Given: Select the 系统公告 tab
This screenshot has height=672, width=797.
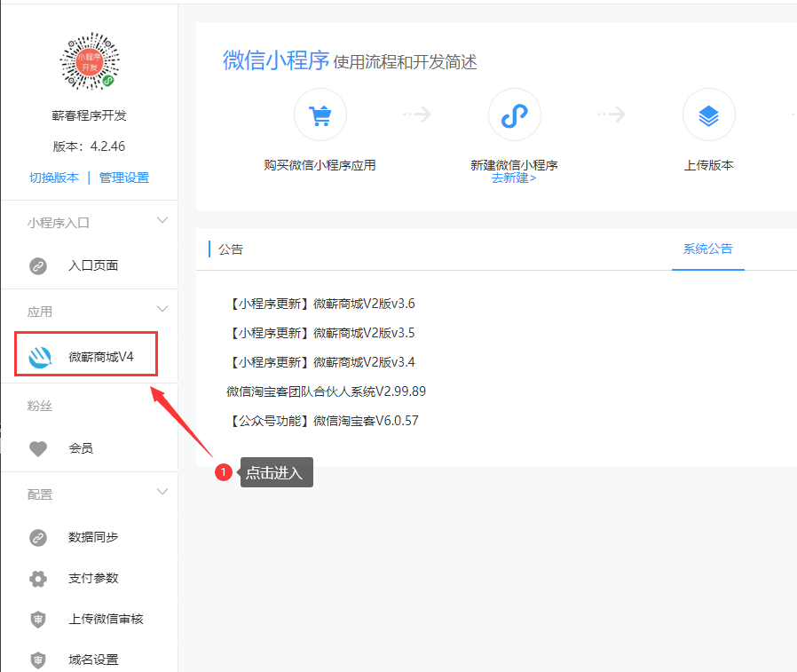Looking at the screenshot, I should pyautogui.click(x=708, y=249).
